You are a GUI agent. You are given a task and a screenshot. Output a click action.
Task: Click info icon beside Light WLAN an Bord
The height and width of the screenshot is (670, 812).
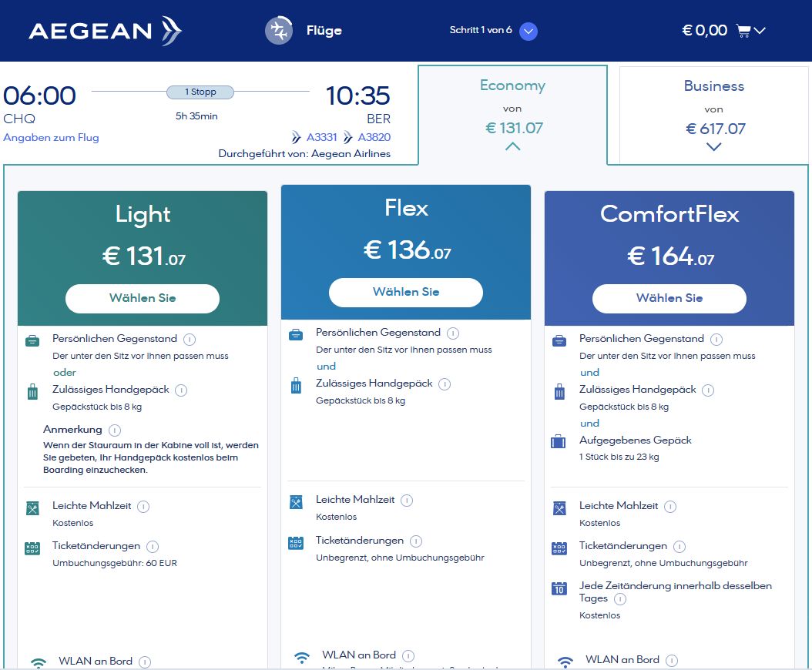tap(145, 662)
